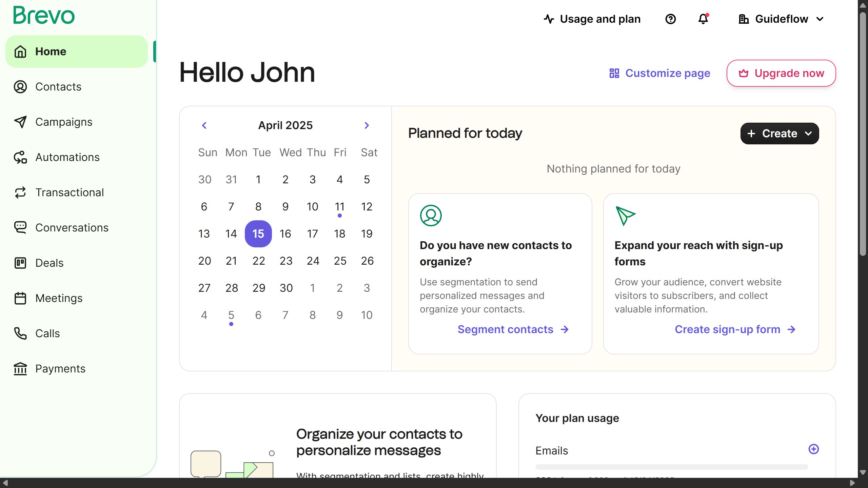Click the Brevo logo
Image resolution: width=868 pixels, height=488 pixels.
point(44,16)
